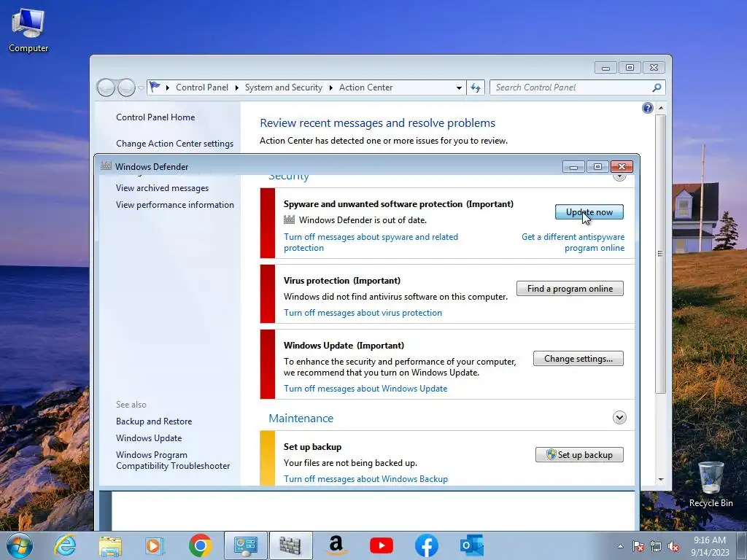Expand arrow before Control Panel breadcrumb
The width and height of the screenshot is (747, 560).
tap(168, 87)
